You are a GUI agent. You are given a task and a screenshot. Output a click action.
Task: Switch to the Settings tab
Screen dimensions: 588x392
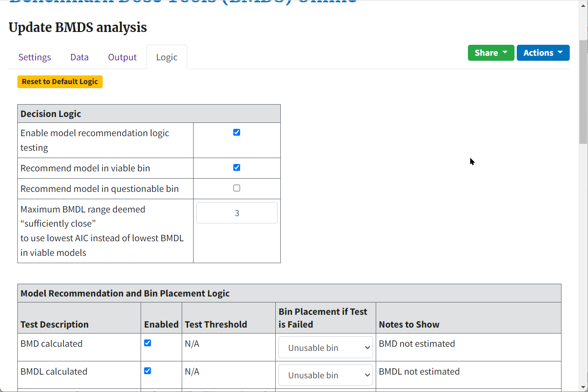tap(35, 57)
